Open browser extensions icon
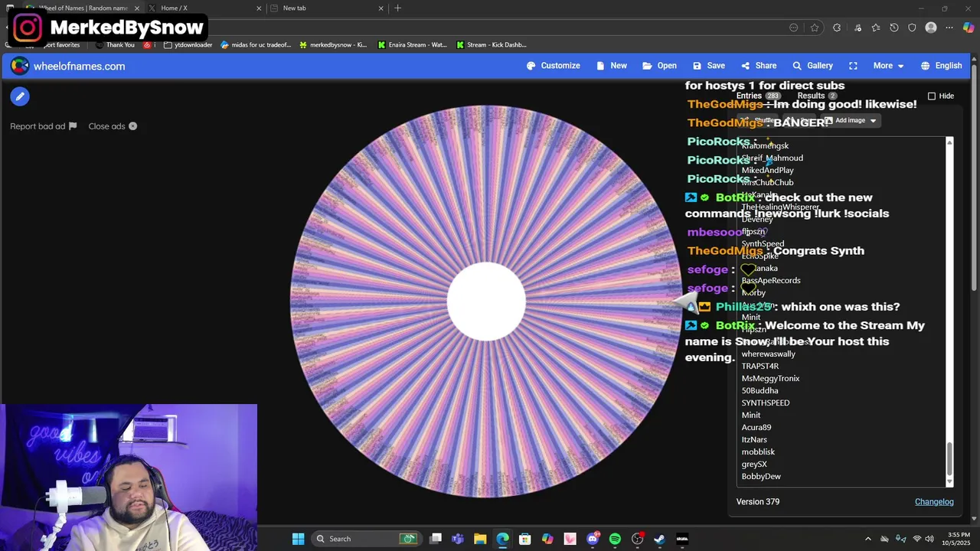The width and height of the screenshot is (980, 551). click(x=837, y=28)
